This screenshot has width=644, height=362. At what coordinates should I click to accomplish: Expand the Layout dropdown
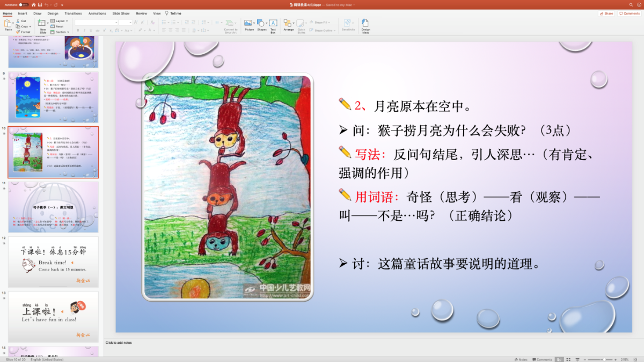[x=60, y=21]
